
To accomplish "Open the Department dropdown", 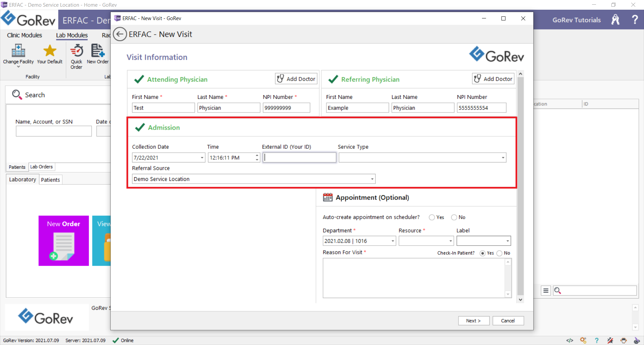I will [393, 241].
